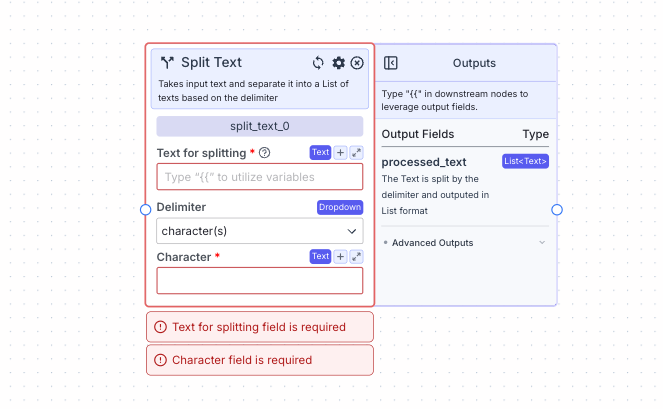This screenshot has width=663, height=409.
Task: Click the Character input field
Action: (260, 281)
